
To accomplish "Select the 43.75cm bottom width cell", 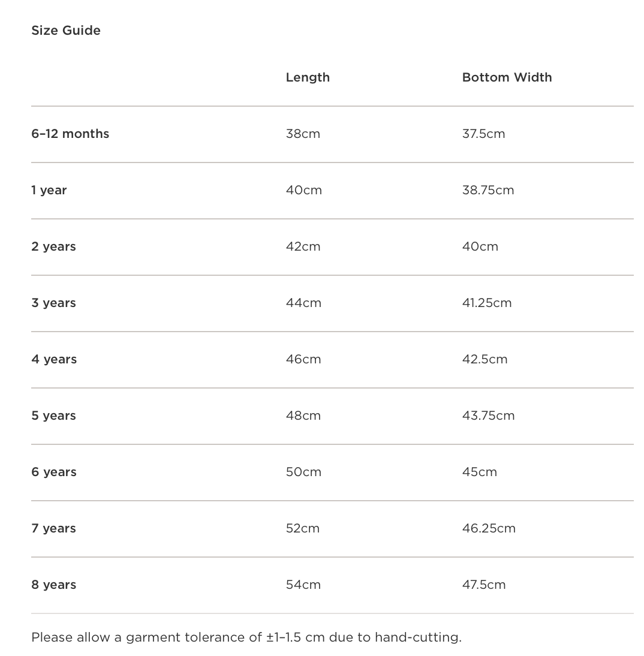I will tap(488, 416).
